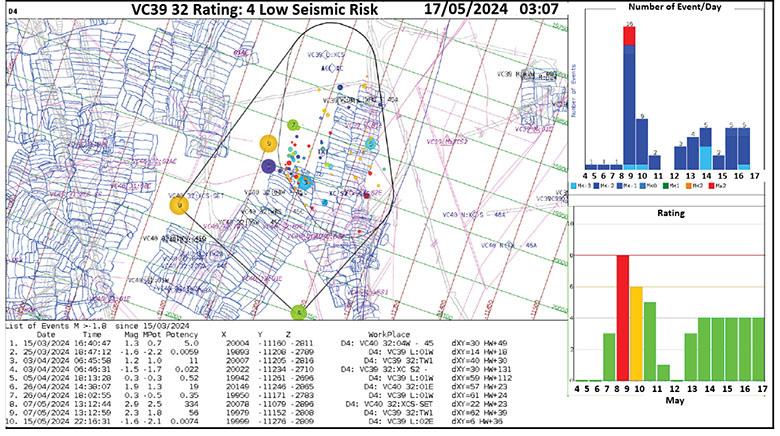Click the 'MPot' column header
The image size is (780, 436).
pos(152,334)
